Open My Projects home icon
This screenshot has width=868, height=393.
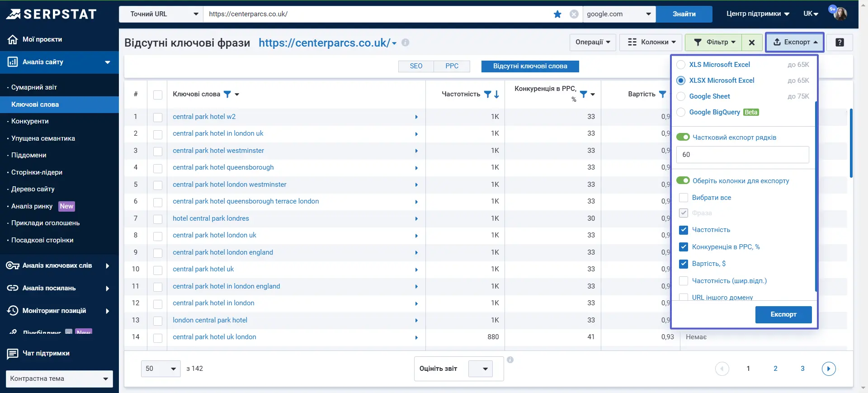click(13, 39)
